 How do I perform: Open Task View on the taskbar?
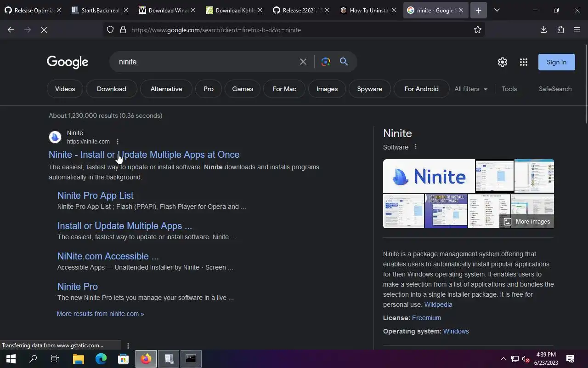click(55, 359)
